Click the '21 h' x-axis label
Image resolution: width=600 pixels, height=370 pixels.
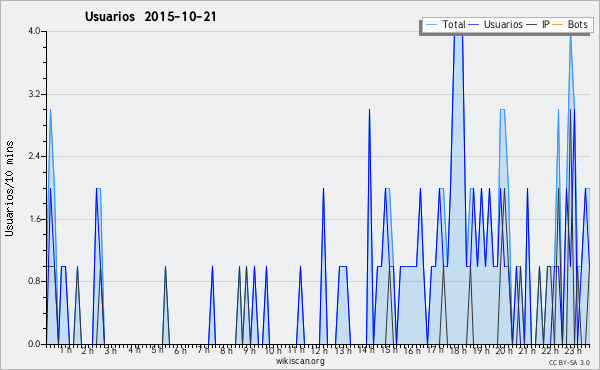[x=527, y=350]
